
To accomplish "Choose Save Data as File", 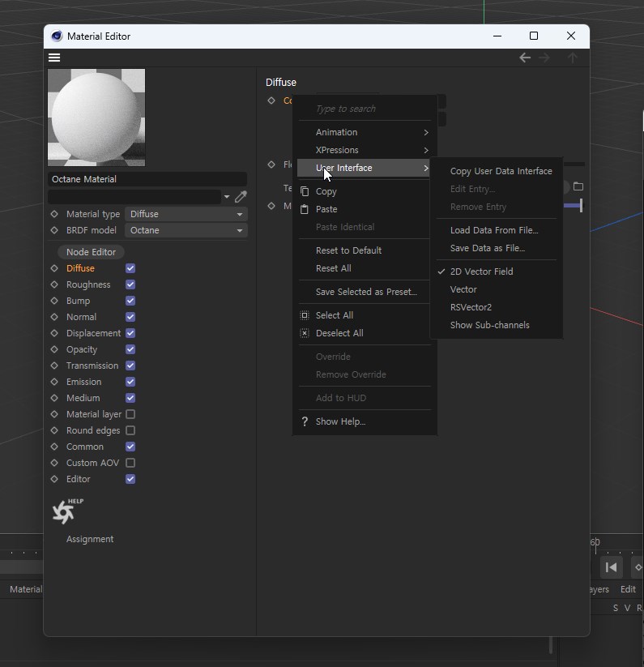I will click(x=497, y=248).
